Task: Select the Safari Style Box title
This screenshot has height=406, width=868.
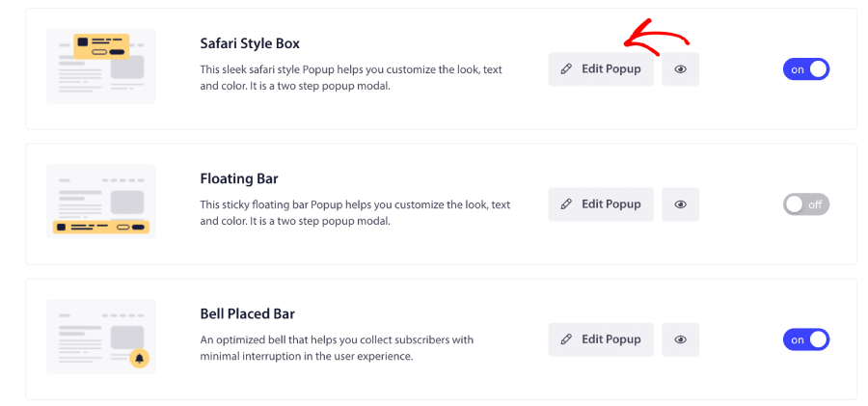Action: click(x=250, y=43)
